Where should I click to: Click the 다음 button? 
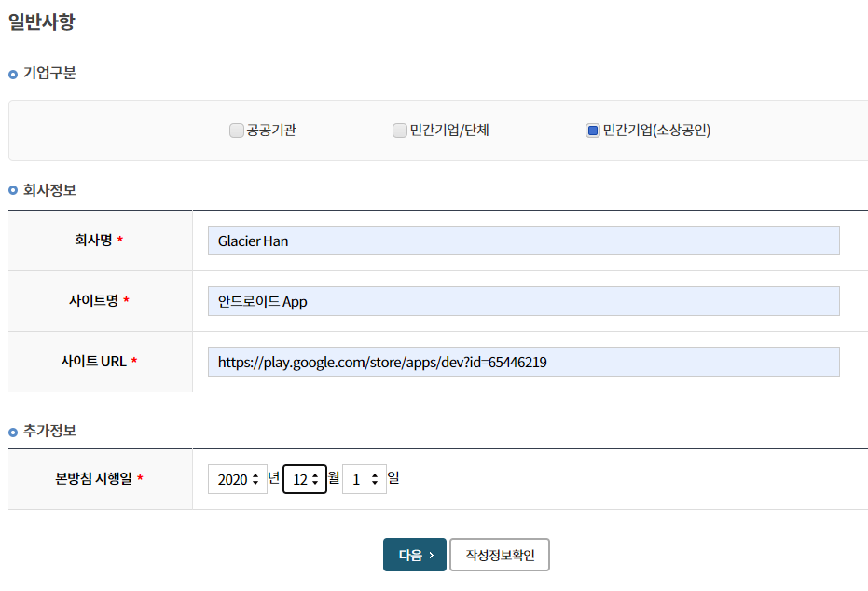(415, 555)
